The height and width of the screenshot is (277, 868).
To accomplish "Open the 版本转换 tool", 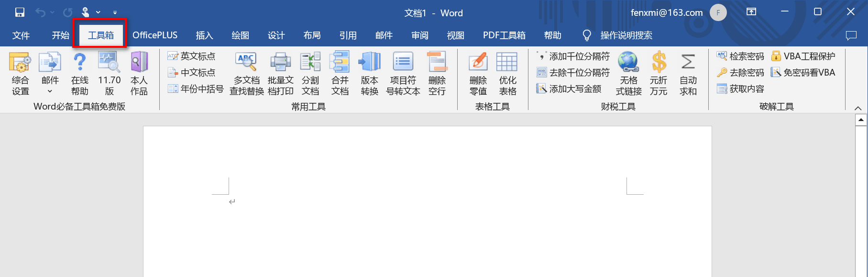I will click(x=369, y=73).
